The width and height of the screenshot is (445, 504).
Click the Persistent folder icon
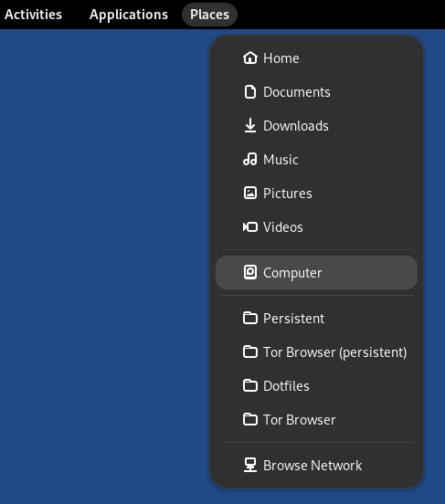(250, 319)
